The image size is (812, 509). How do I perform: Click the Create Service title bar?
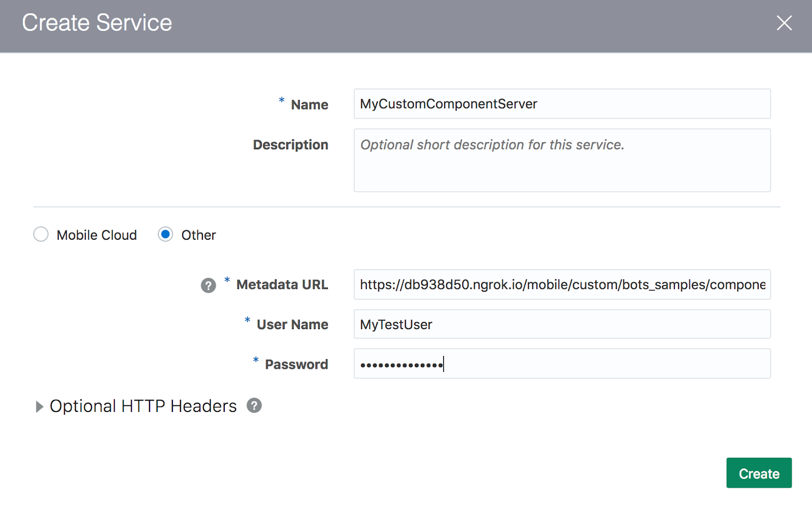96,22
